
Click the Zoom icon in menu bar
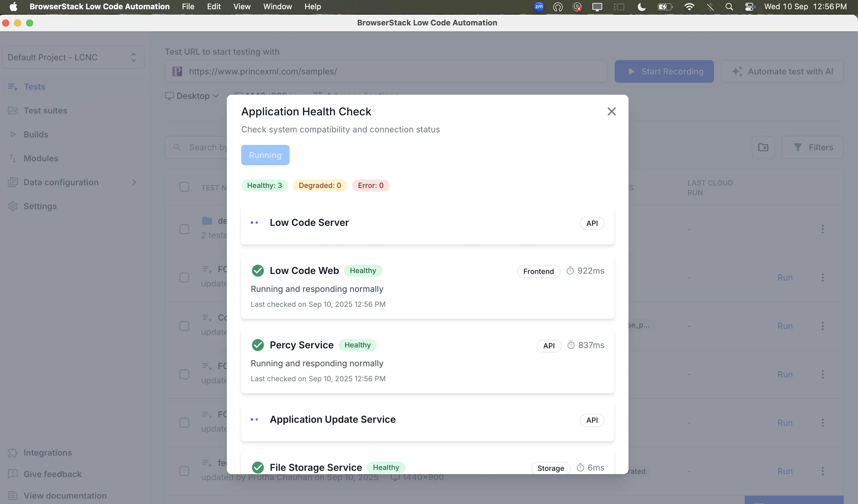click(538, 7)
